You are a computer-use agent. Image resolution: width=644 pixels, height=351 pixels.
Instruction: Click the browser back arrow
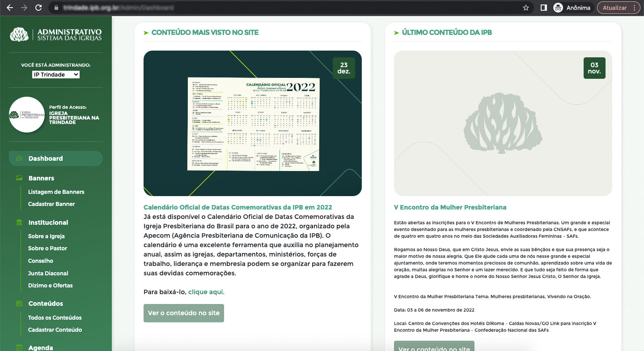coord(10,8)
